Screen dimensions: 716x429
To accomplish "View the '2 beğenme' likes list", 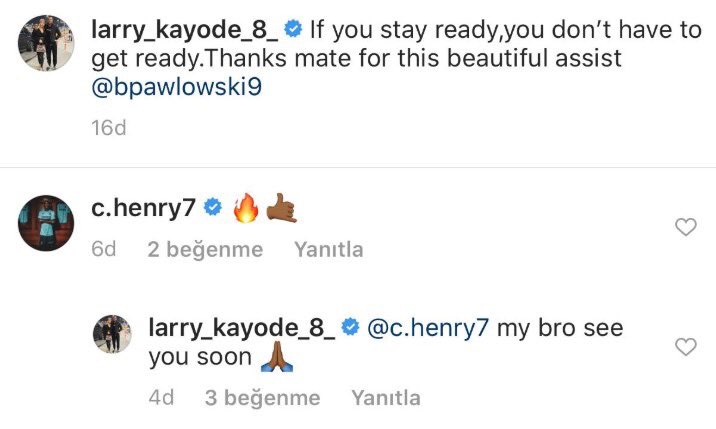I will tap(205, 249).
